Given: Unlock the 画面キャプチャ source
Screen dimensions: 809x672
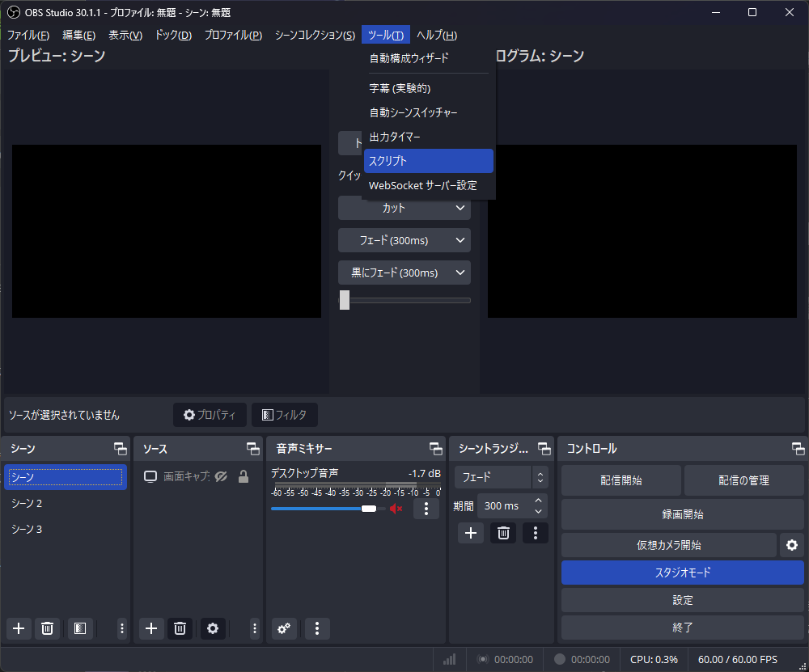Looking at the screenshot, I should click(x=243, y=476).
